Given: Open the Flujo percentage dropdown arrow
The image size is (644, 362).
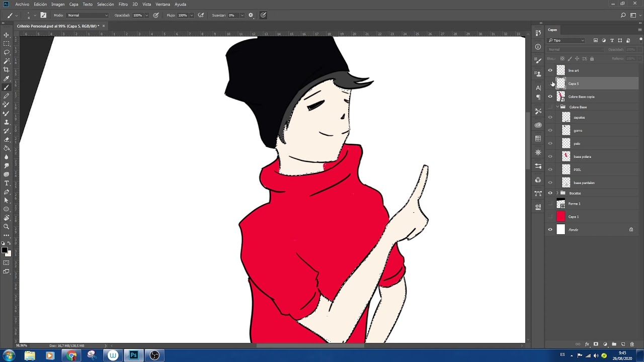Looking at the screenshot, I should [x=191, y=15].
